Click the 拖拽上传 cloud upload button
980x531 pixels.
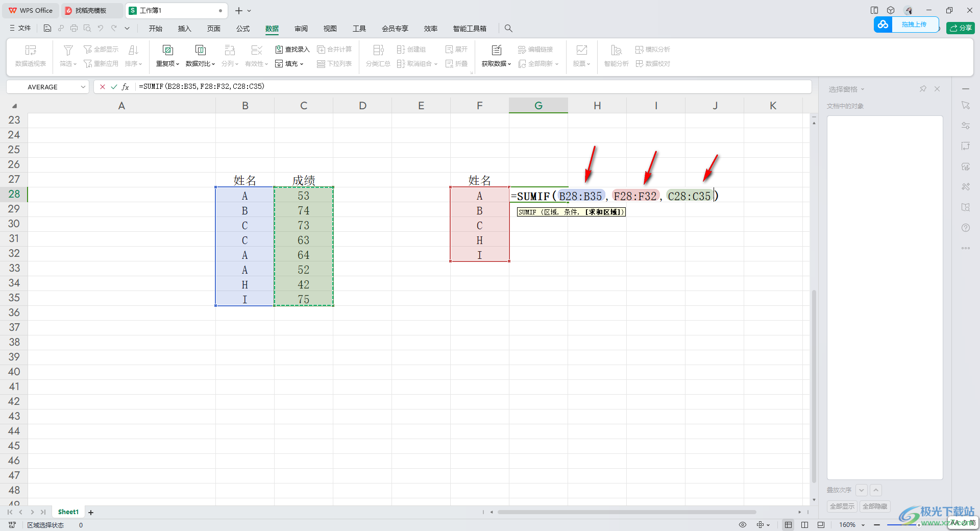906,25
